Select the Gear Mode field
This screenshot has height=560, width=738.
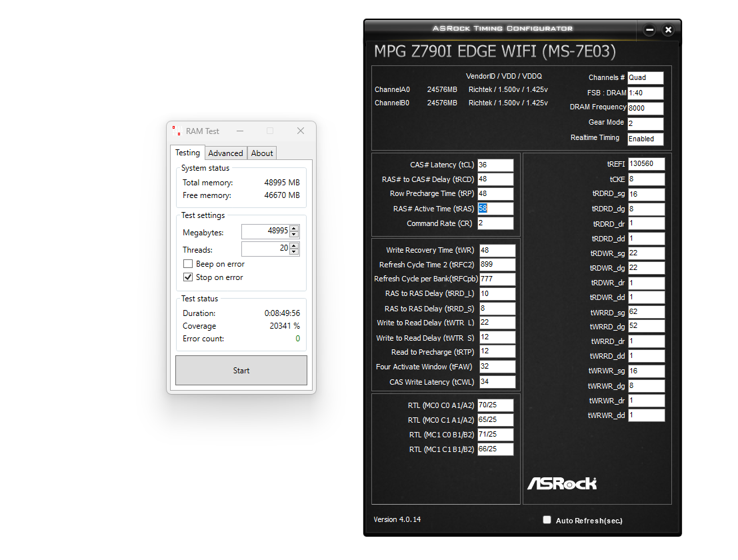645,123
